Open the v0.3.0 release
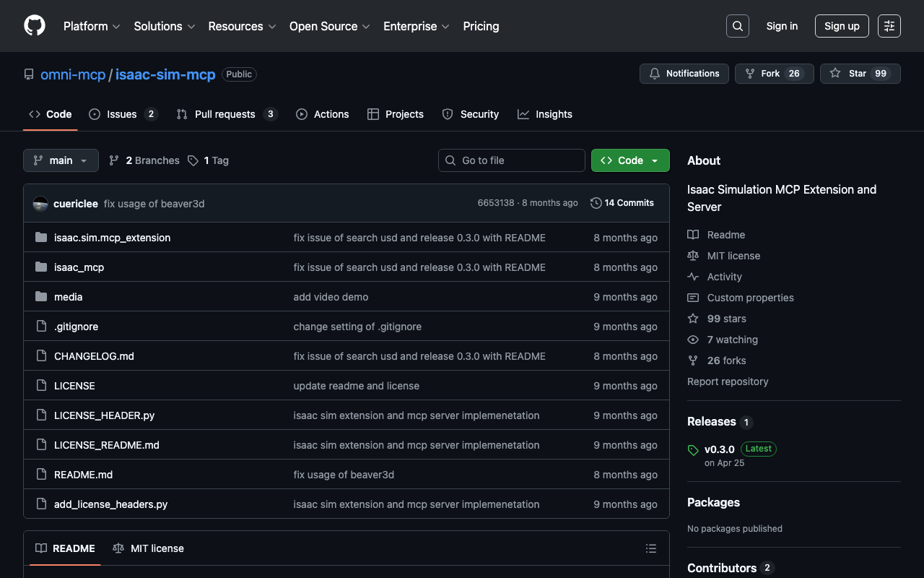 pos(719,449)
